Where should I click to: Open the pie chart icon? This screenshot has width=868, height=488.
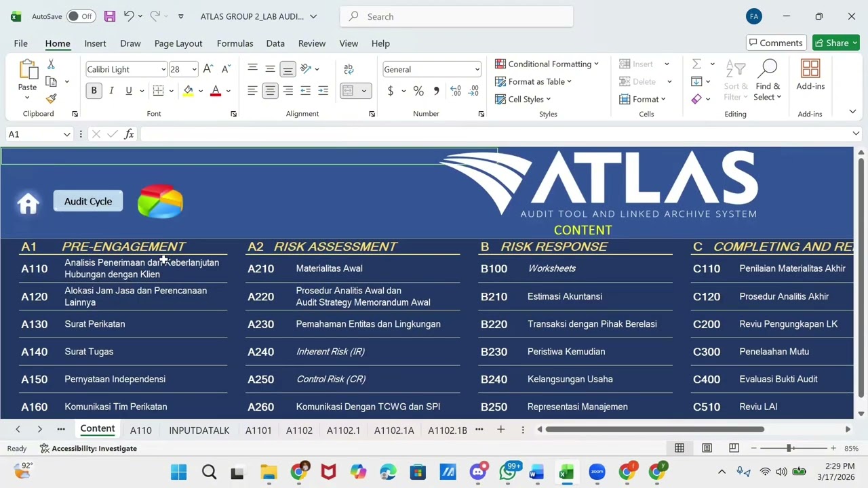click(160, 201)
